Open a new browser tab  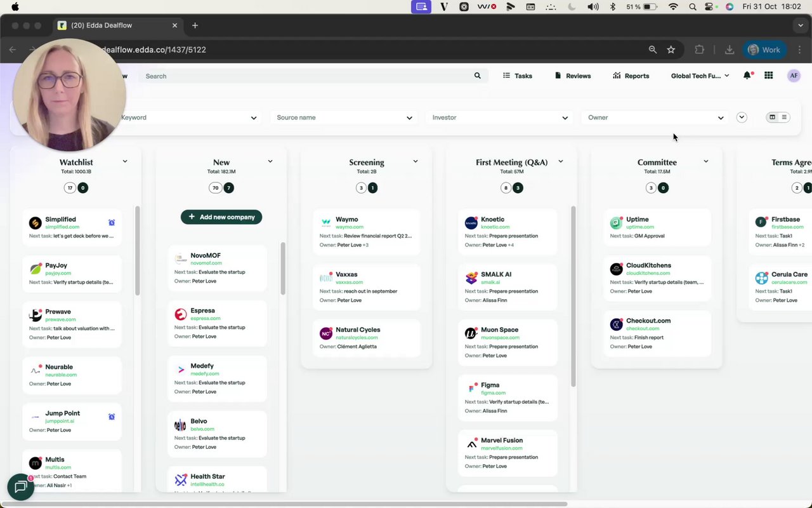(x=195, y=25)
